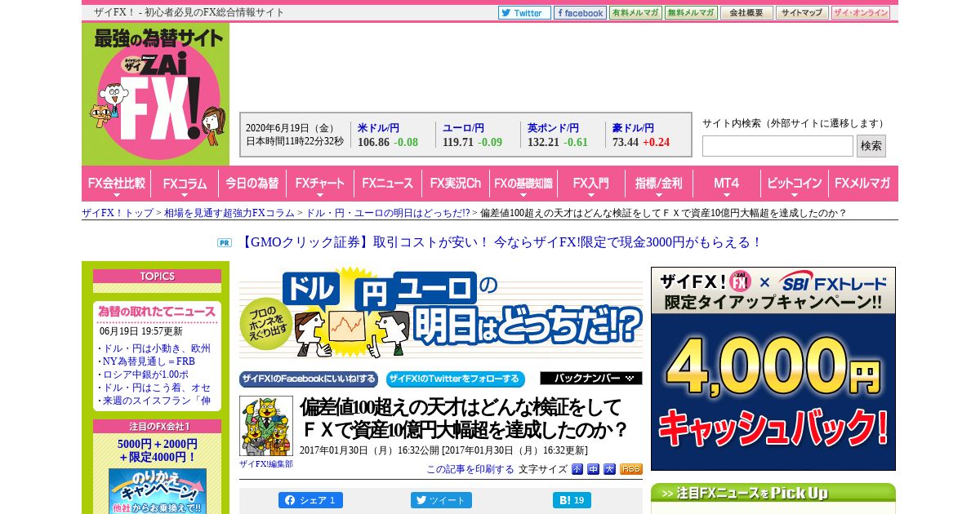
Task: Expand the FX会社比較 menu
Action: tap(116, 184)
